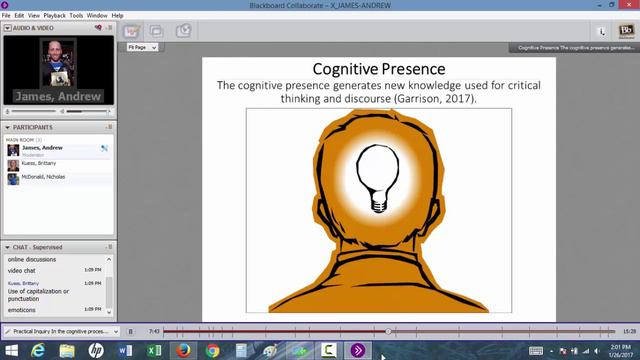Screen dimensions: 640x360
Task: Switch to Firefox in the taskbar
Action: (183, 351)
